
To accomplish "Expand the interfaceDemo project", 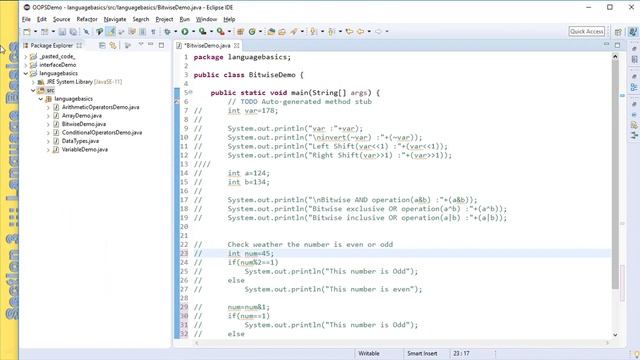I will (26, 65).
